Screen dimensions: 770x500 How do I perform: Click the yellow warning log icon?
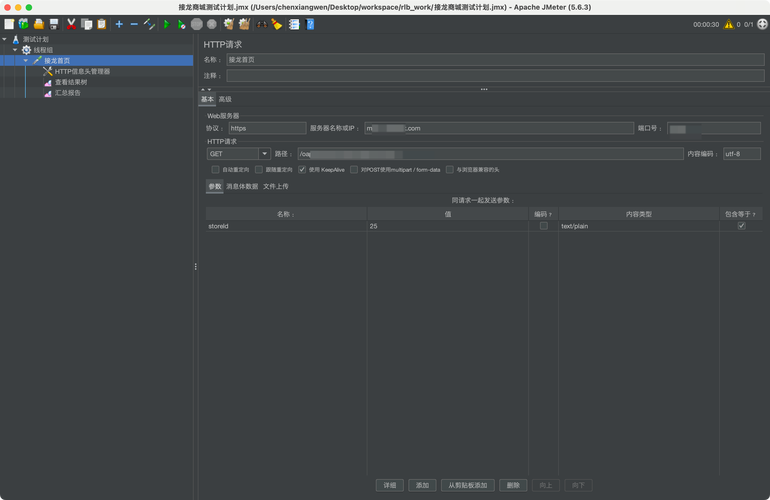click(728, 24)
